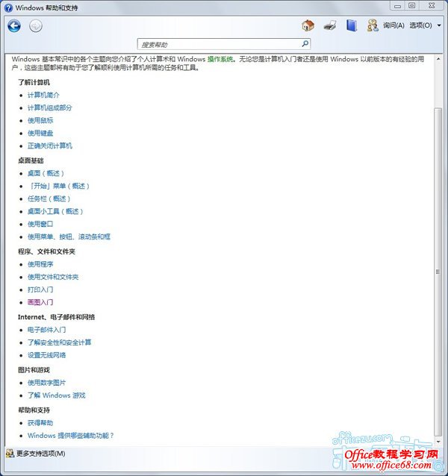Maximize the Help and Support window
This screenshot has height=476, width=448.
click(x=412, y=6)
